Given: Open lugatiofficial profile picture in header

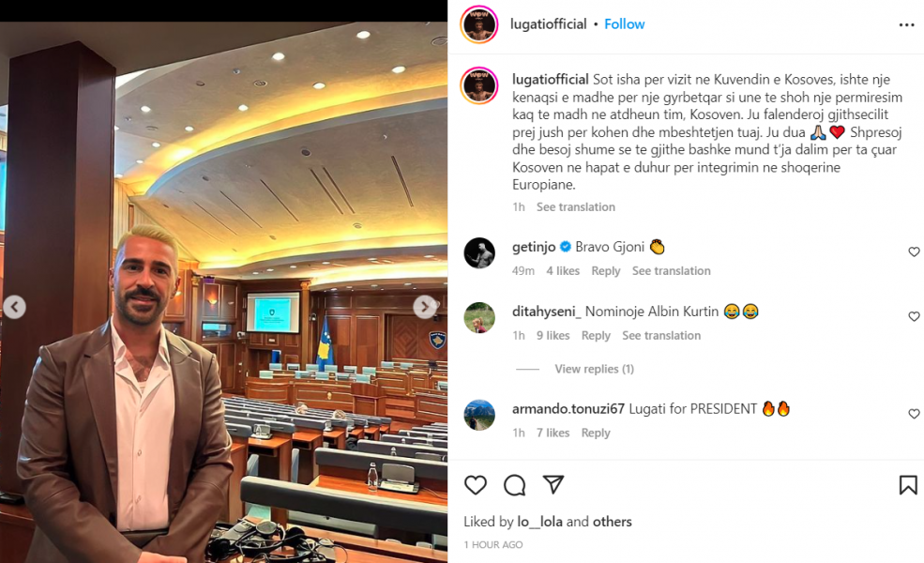Looking at the screenshot, I should click(479, 24).
